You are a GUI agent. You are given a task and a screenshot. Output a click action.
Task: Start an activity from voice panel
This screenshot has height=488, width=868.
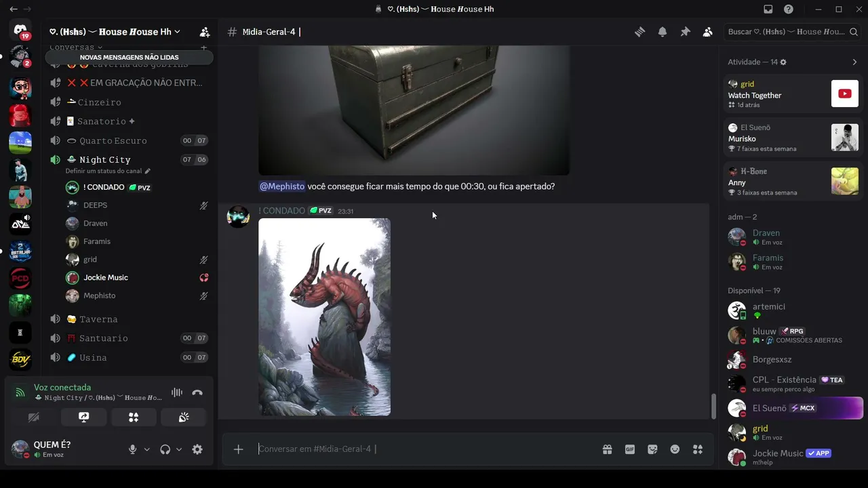point(134,418)
